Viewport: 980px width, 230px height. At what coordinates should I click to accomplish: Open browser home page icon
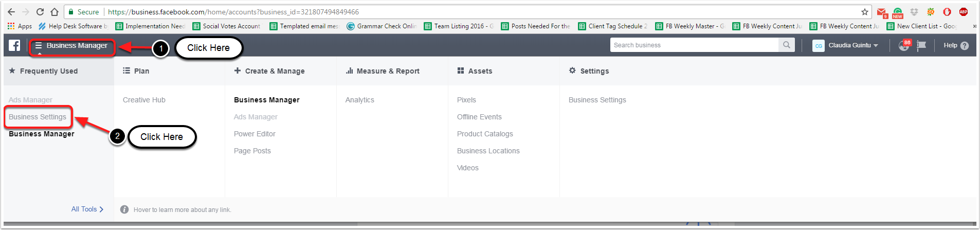55,12
